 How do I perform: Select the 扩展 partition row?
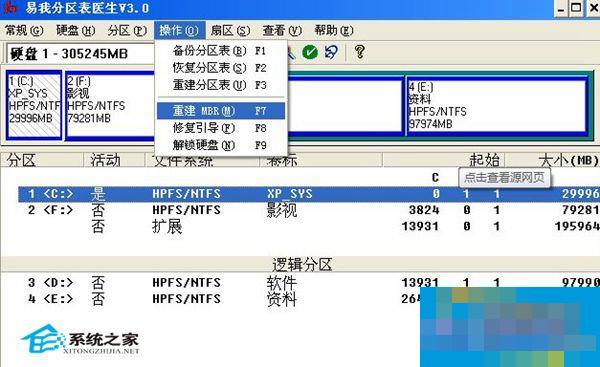pos(309,227)
